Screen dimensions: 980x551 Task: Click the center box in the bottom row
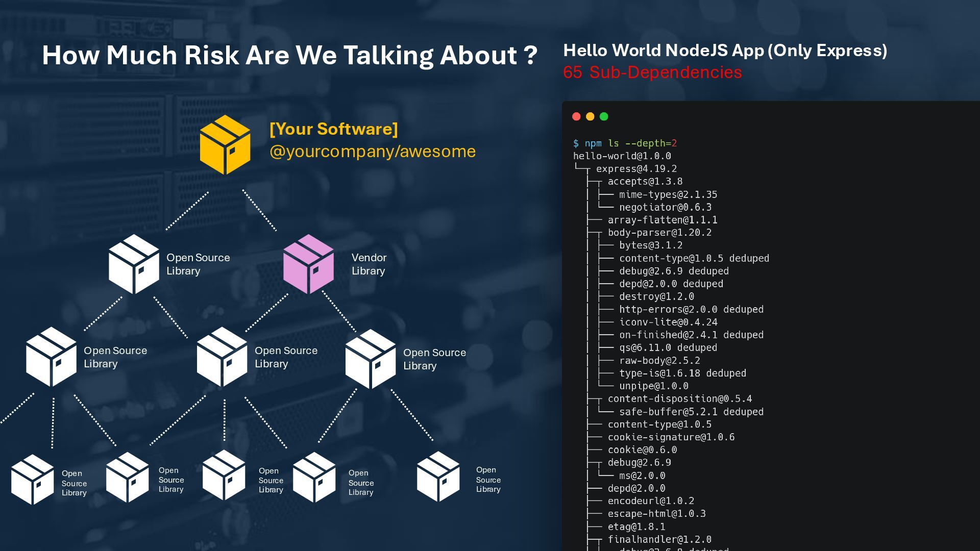[224, 476]
